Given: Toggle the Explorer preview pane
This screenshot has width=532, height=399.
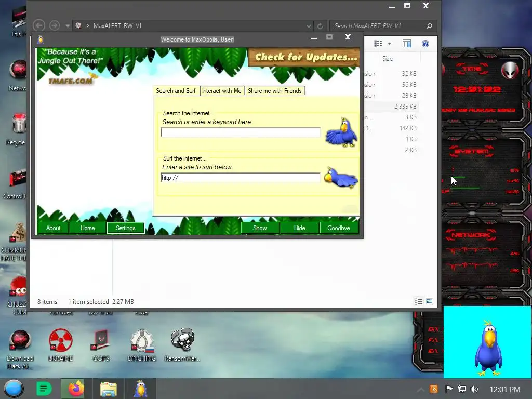Looking at the screenshot, I should pos(406,44).
